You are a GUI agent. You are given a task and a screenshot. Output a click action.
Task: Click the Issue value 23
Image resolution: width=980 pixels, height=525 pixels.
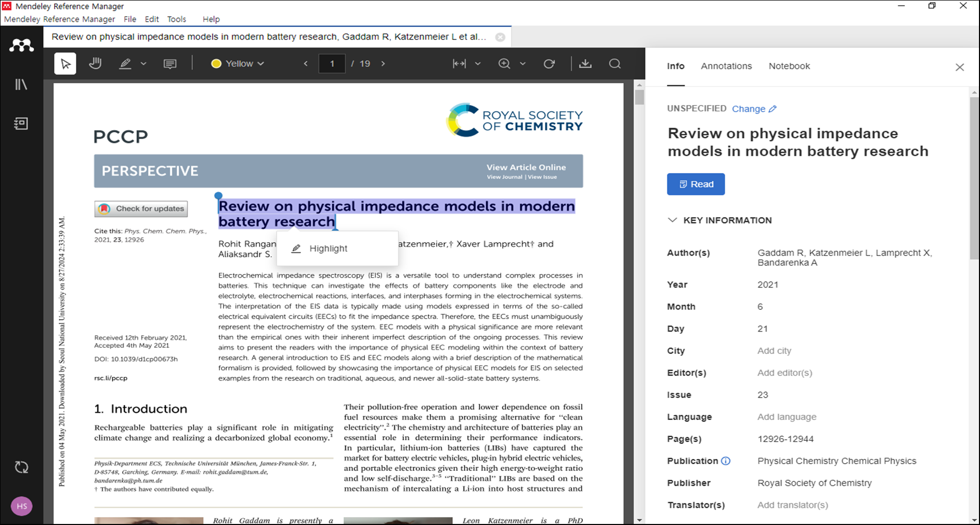click(762, 395)
